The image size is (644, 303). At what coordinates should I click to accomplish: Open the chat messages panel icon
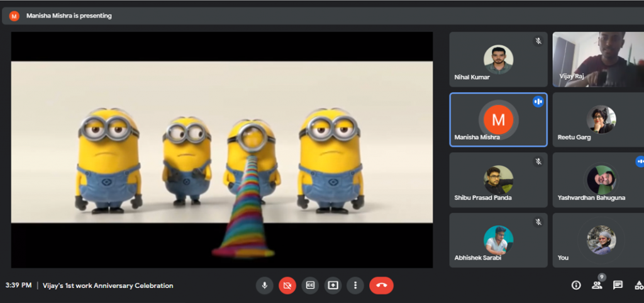tap(618, 285)
